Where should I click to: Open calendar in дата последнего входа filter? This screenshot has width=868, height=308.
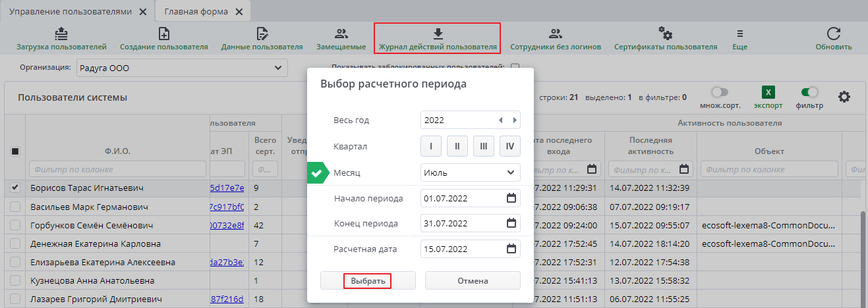coord(592,169)
